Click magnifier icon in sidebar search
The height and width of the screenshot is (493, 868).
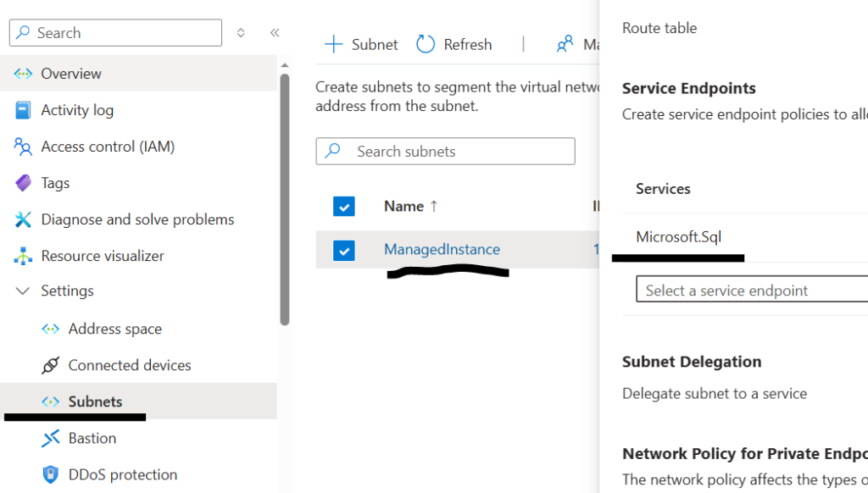click(23, 32)
